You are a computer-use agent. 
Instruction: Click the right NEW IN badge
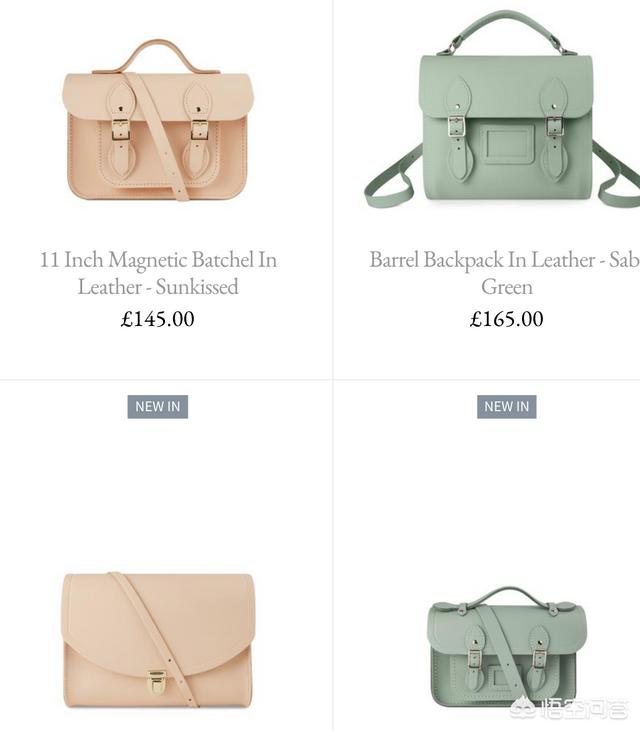tap(507, 407)
